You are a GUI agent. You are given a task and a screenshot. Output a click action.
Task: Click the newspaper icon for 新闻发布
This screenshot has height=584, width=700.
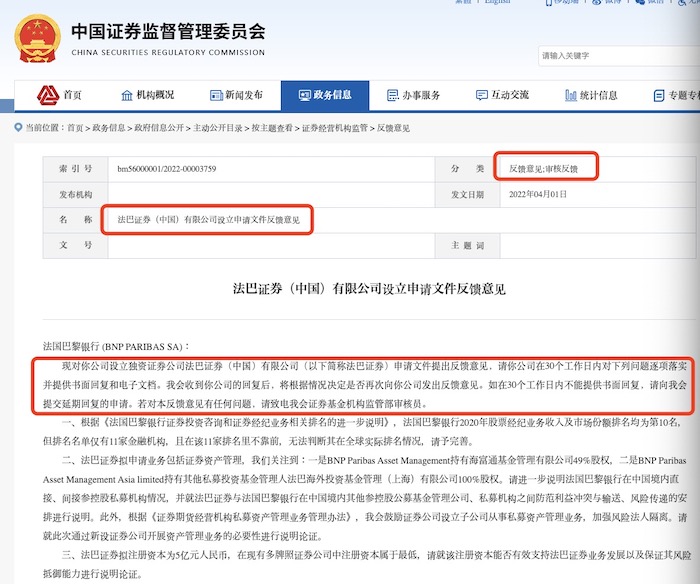point(216,95)
